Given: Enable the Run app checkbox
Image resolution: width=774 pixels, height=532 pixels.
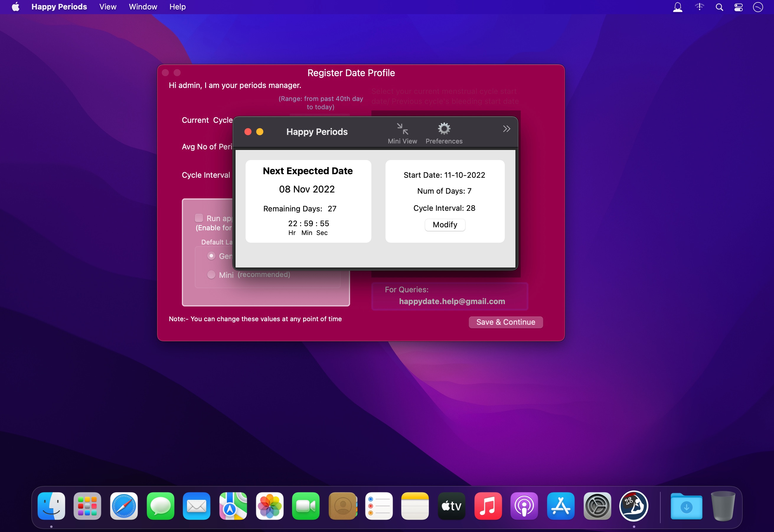Looking at the screenshot, I should tap(199, 218).
